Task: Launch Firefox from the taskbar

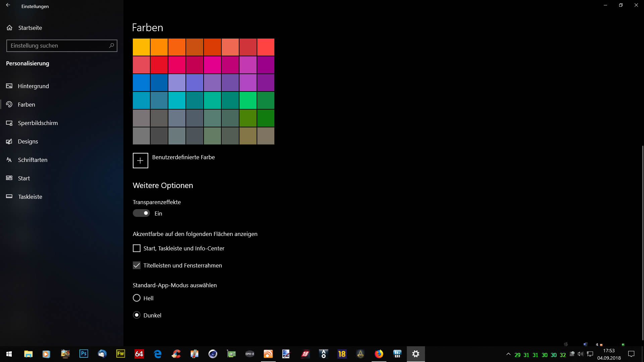Action: (x=379, y=354)
